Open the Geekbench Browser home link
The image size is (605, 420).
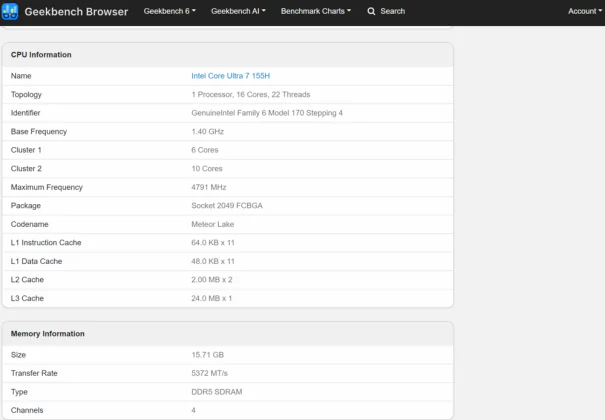(76, 12)
